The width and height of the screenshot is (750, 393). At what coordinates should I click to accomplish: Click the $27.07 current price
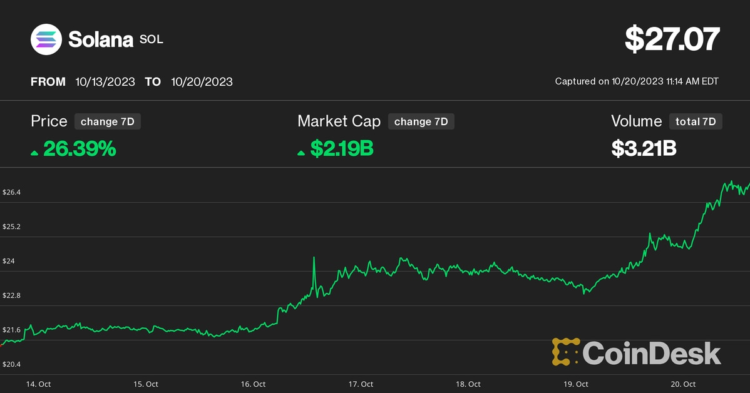pyautogui.click(x=672, y=39)
